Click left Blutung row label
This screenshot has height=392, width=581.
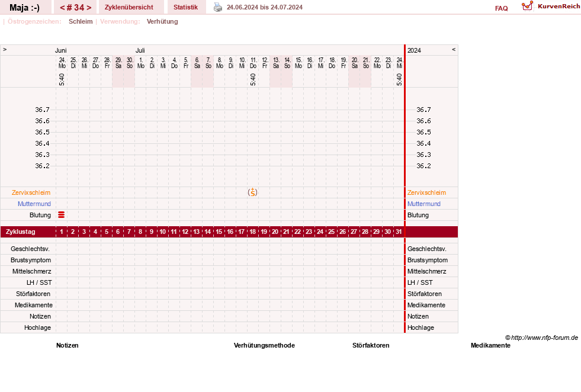40,216
